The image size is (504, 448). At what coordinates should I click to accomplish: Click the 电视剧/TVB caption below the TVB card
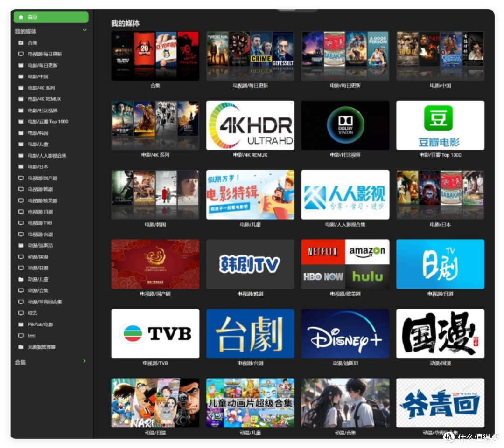pyautogui.click(x=155, y=363)
